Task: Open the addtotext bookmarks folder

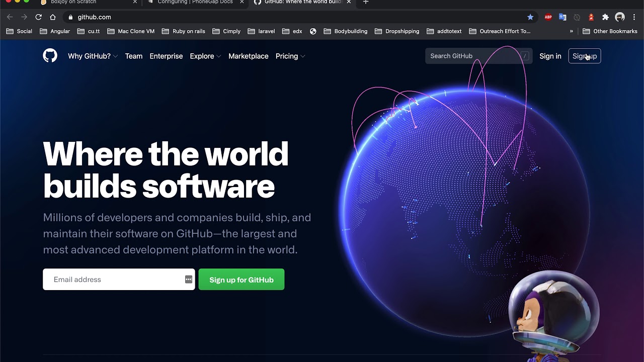Action: click(x=444, y=31)
